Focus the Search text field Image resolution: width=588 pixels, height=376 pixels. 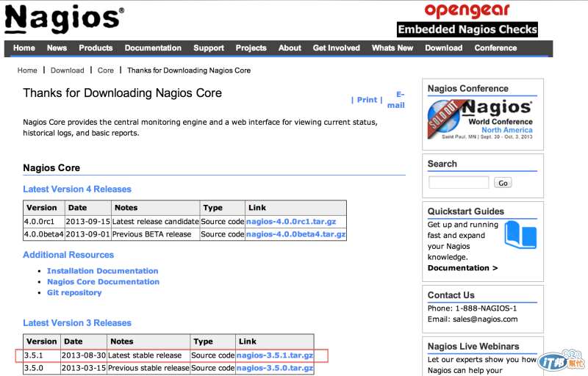click(459, 182)
